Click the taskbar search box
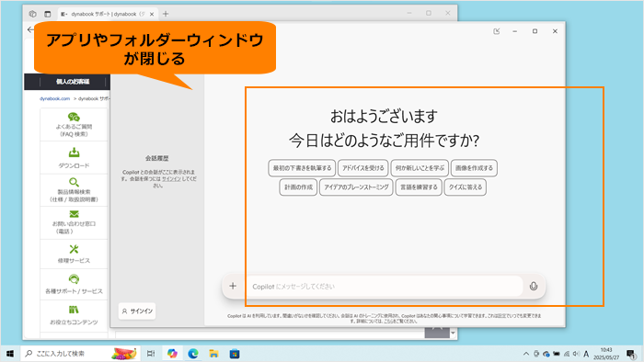This screenshot has width=644, height=362. click(81, 354)
